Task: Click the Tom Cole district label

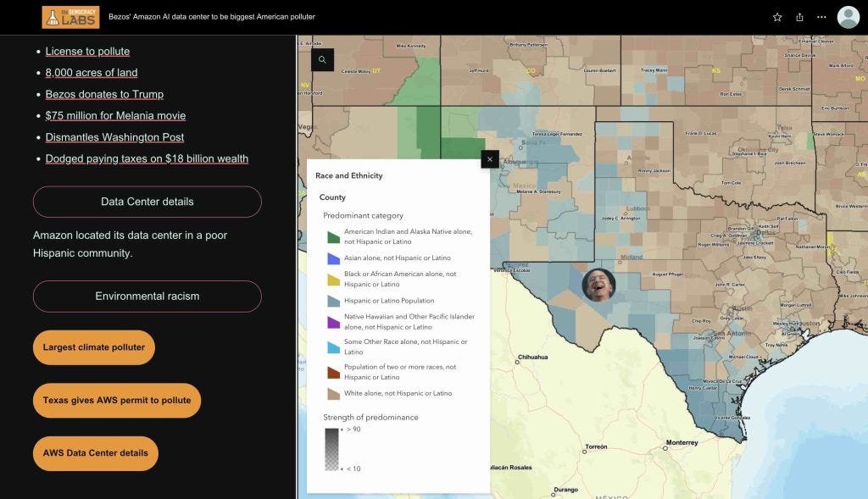Action: pyautogui.click(x=731, y=183)
